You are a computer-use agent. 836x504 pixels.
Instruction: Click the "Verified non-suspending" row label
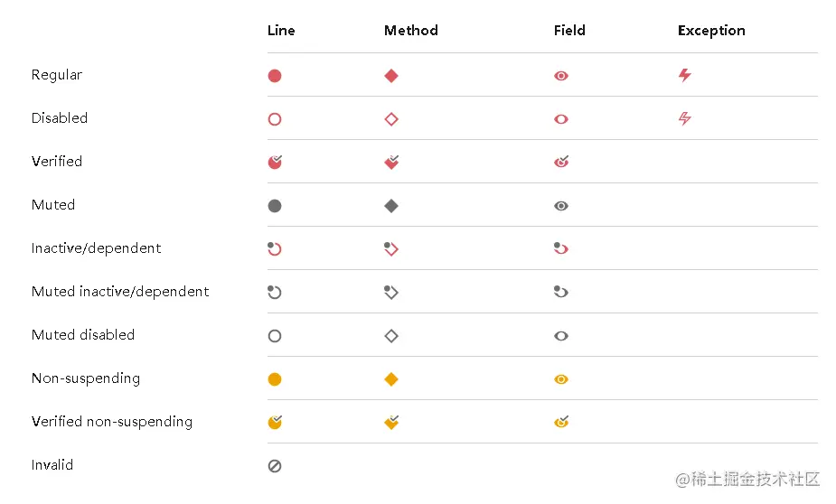coord(112,422)
